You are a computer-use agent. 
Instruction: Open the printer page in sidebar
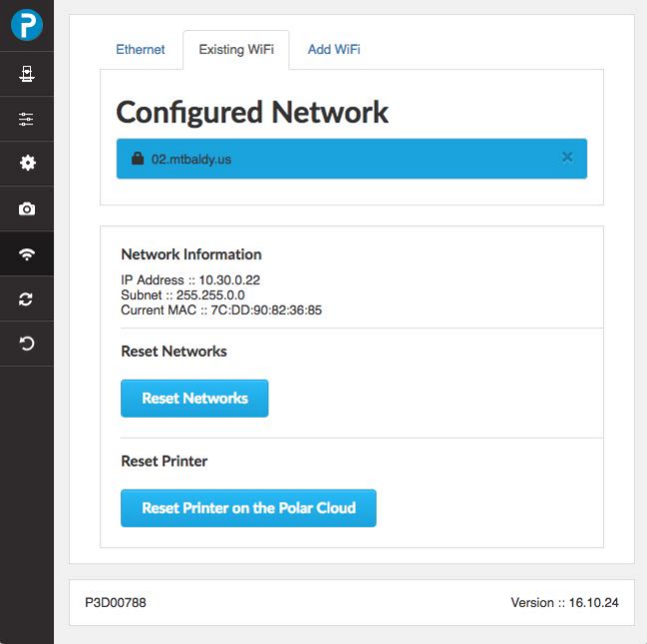[x=27, y=74]
